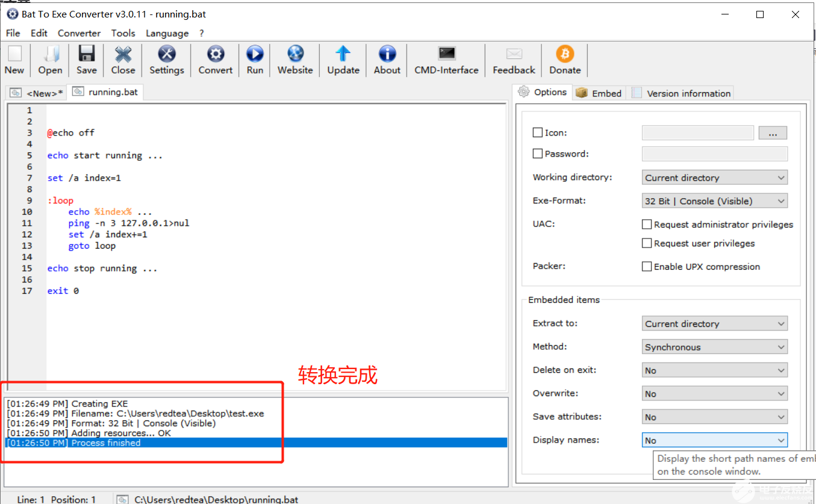Show About information
The height and width of the screenshot is (504, 816).
387,60
